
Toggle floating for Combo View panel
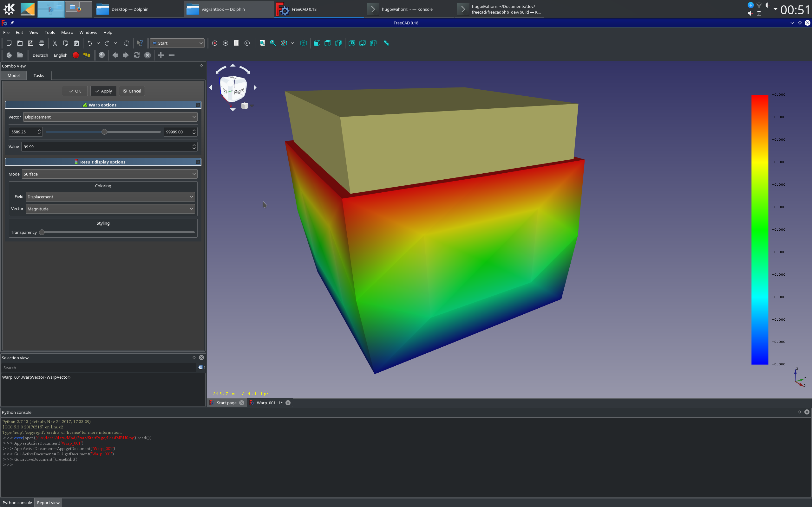[201, 66]
